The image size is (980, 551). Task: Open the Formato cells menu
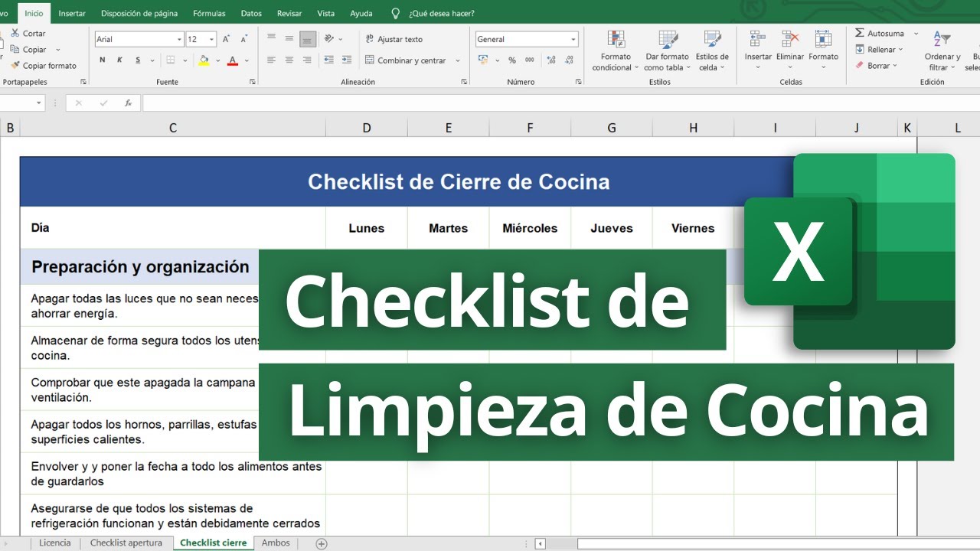[823, 51]
